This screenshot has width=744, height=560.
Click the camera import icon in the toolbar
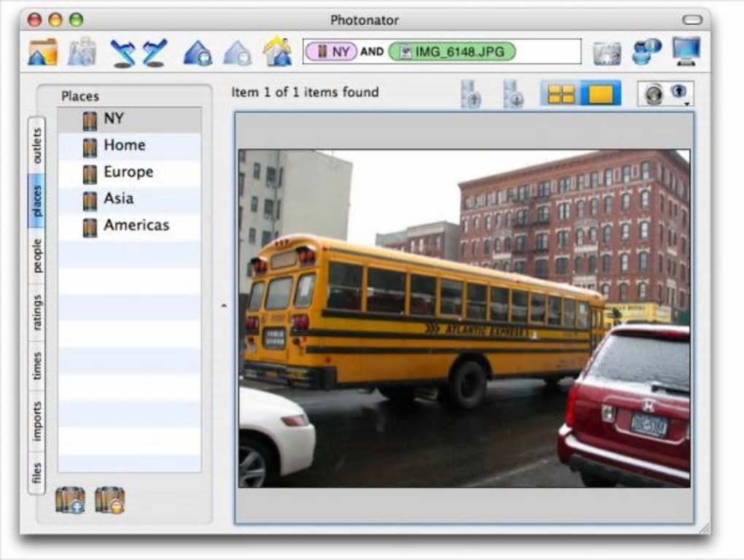82,52
